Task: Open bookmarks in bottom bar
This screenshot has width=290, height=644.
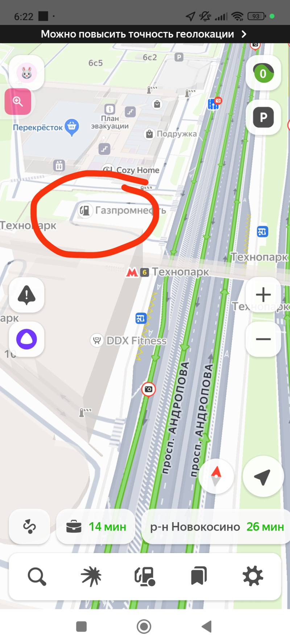Action: pyautogui.click(x=199, y=576)
